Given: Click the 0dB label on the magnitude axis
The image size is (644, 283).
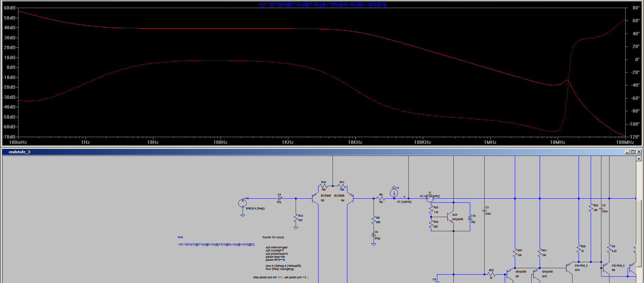Looking at the screenshot, I should pyautogui.click(x=11, y=67).
